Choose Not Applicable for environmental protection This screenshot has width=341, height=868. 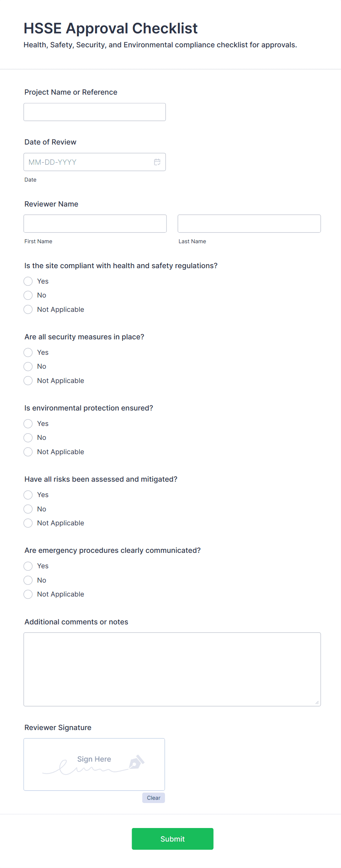coord(28,452)
